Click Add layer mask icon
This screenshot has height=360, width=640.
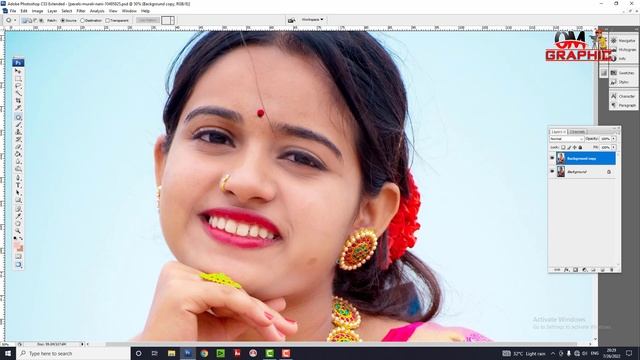click(576, 270)
